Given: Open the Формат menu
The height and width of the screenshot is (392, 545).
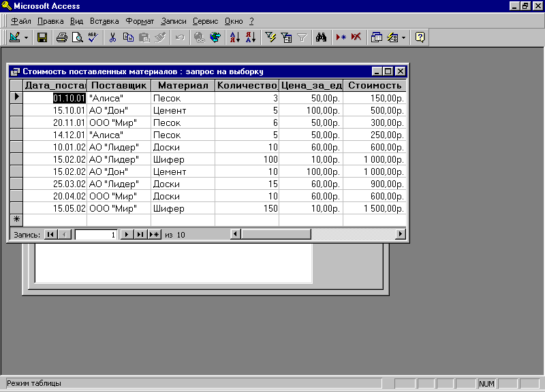Looking at the screenshot, I should (140, 21).
